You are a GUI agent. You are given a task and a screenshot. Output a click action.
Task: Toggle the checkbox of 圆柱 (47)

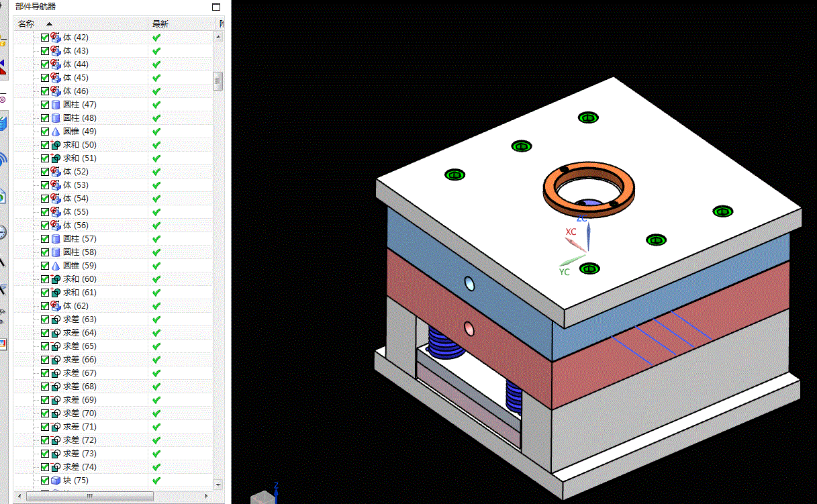[x=45, y=105]
